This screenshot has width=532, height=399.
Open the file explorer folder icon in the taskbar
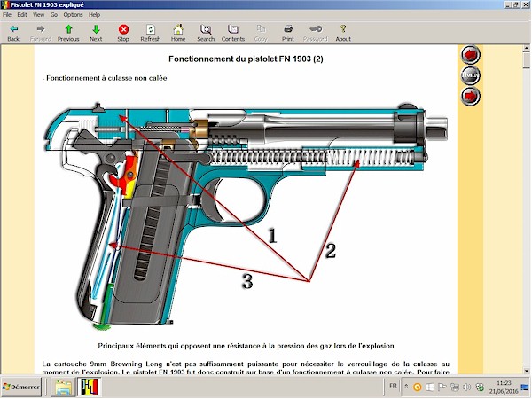(64, 387)
